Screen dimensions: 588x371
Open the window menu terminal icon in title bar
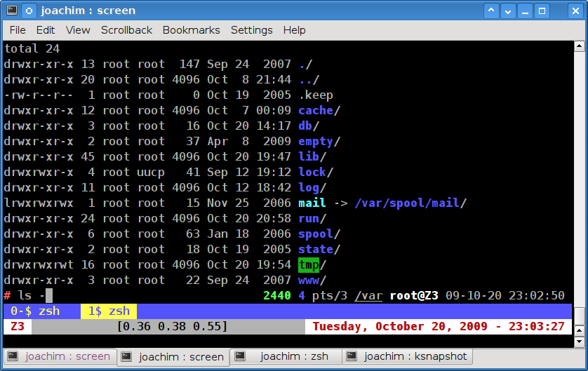(12, 11)
